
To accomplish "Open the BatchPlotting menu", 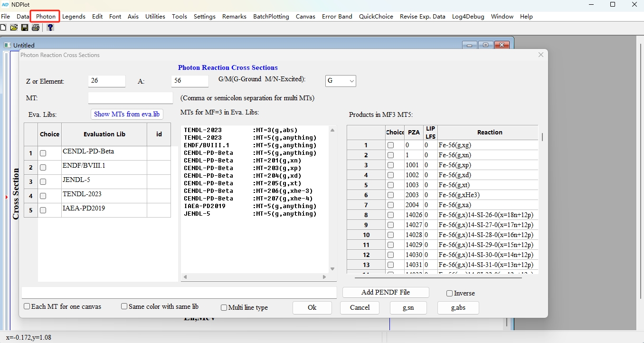I will 271,16.
